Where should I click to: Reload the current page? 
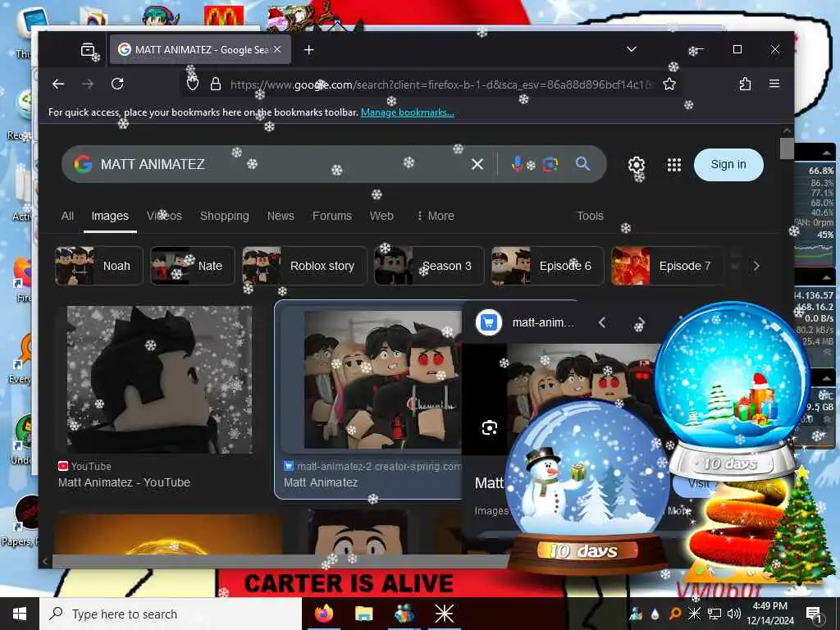pyautogui.click(x=117, y=84)
